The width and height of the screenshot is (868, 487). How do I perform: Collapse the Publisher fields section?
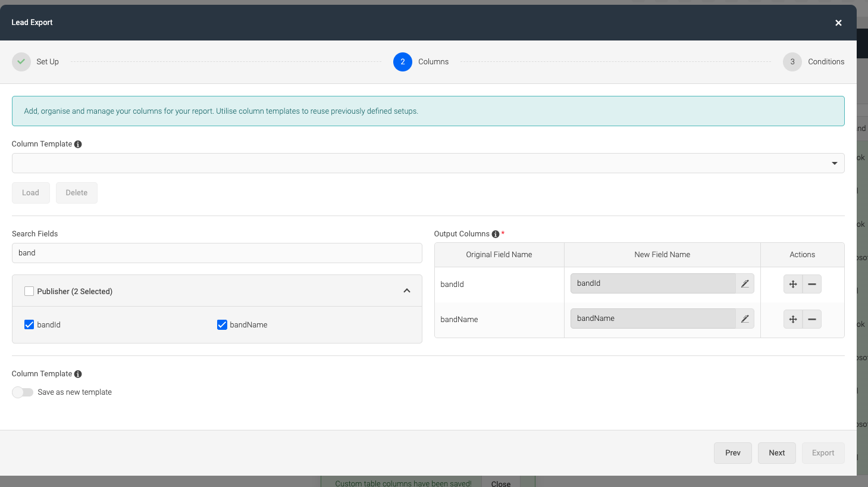point(407,291)
